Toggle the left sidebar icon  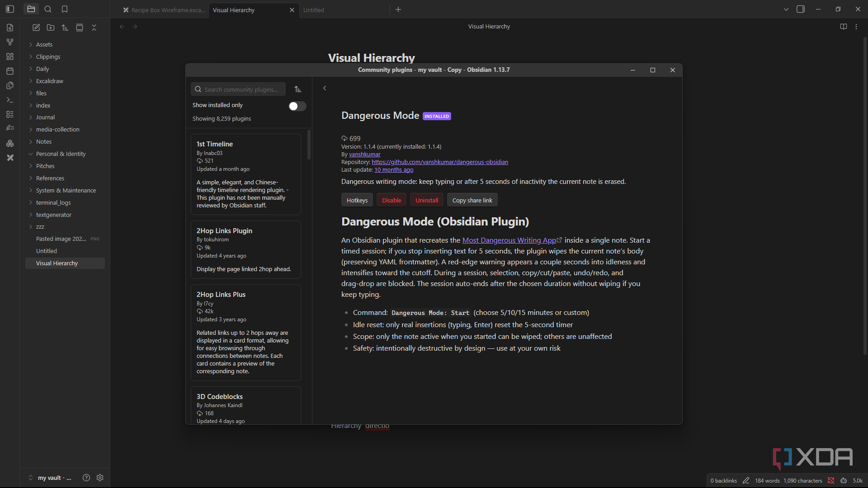pos(10,9)
